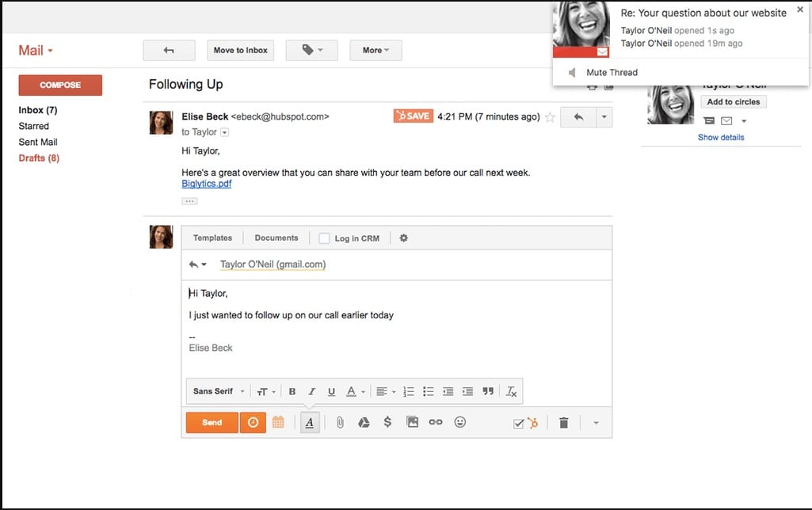Image resolution: width=812 pixels, height=510 pixels.
Task: Insert emoticon with smiley icon
Action: pos(459,422)
